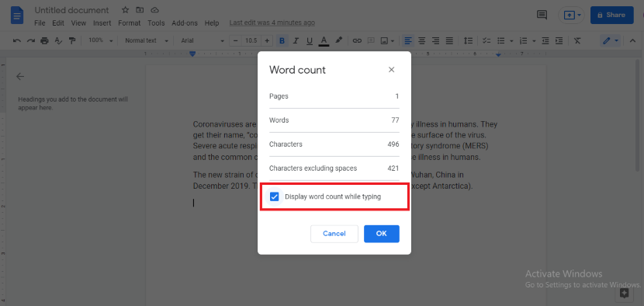
Task: Insert an image
Action: pos(384,40)
